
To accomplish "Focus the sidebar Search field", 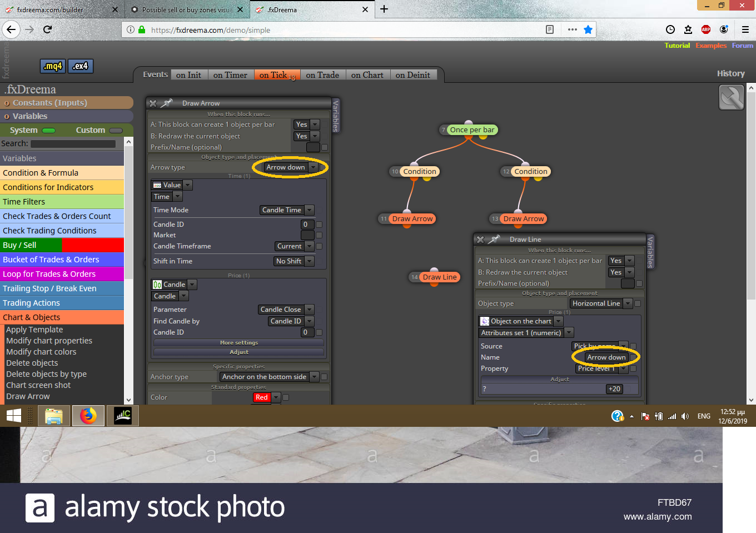I will point(73,144).
